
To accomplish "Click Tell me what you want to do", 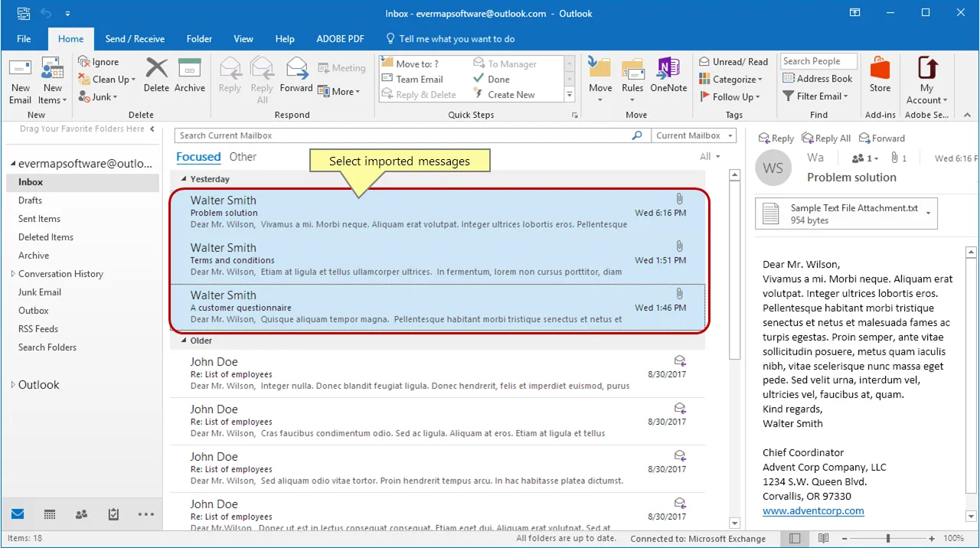I will tap(450, 39).
